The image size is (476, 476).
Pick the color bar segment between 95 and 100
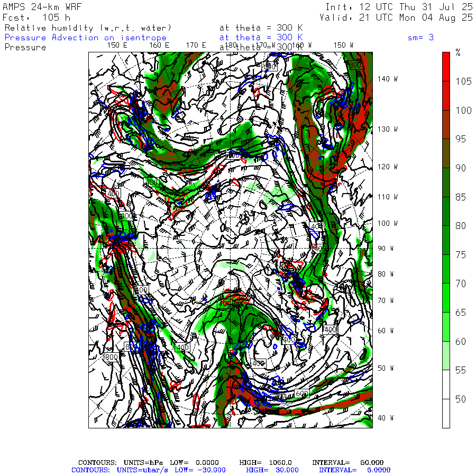(x=446, y=124)
